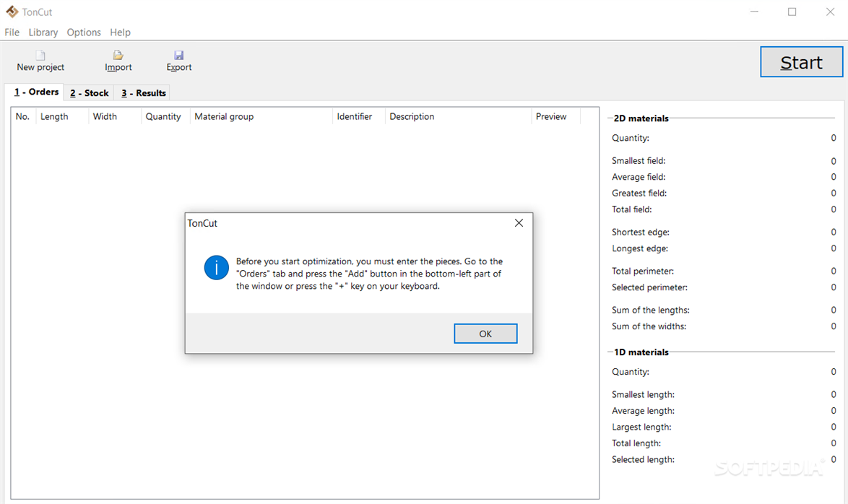Image resolution: width=848 pixels, height=504 pixels.
Task: Click the Smallest length label
Action: (643, 394)
